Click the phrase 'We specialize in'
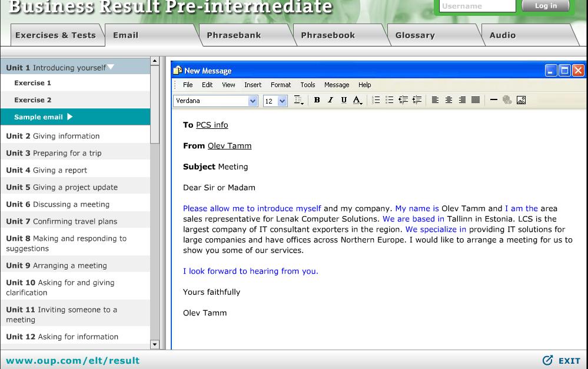 436,229
